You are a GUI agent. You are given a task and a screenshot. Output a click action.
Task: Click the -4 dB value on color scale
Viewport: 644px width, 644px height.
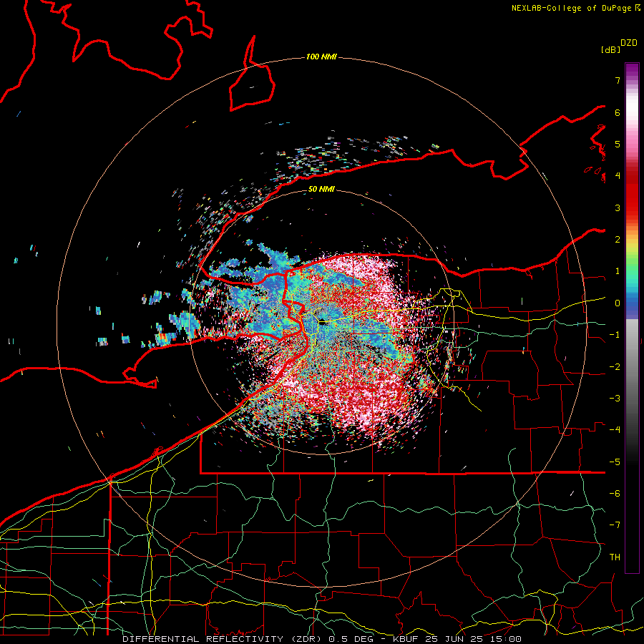[615, 429]
